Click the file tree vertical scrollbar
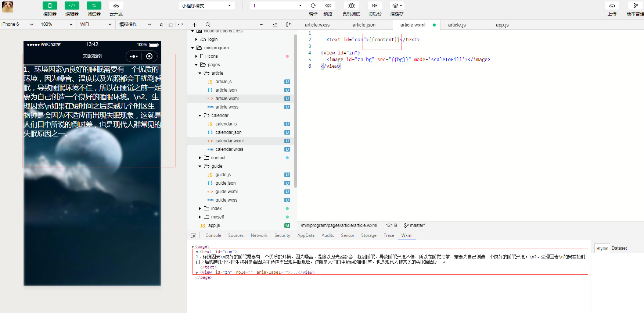Screen dimensions: 644x313 [295, 110]
